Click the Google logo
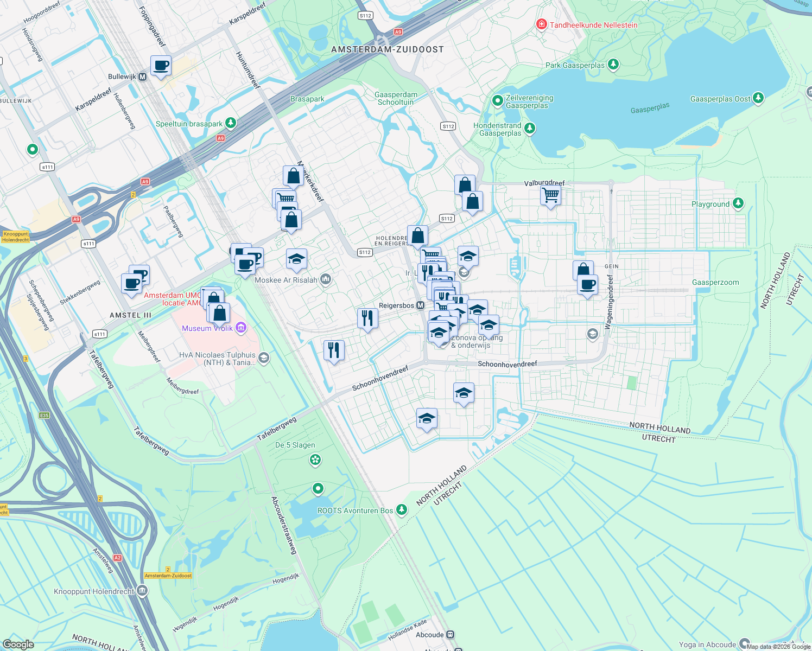Viewport: 812px width, 651px height. 18,644
